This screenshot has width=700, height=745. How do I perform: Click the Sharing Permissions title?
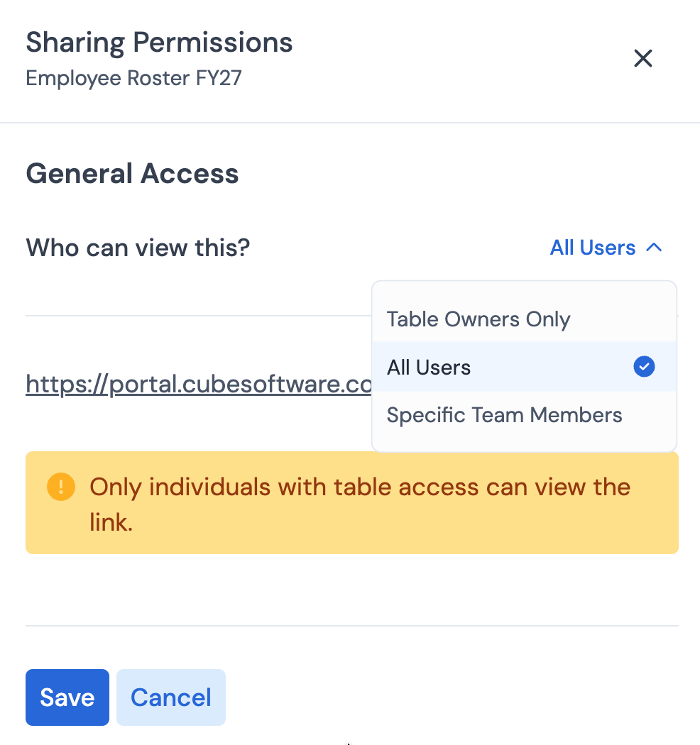(x=159, y=43)
